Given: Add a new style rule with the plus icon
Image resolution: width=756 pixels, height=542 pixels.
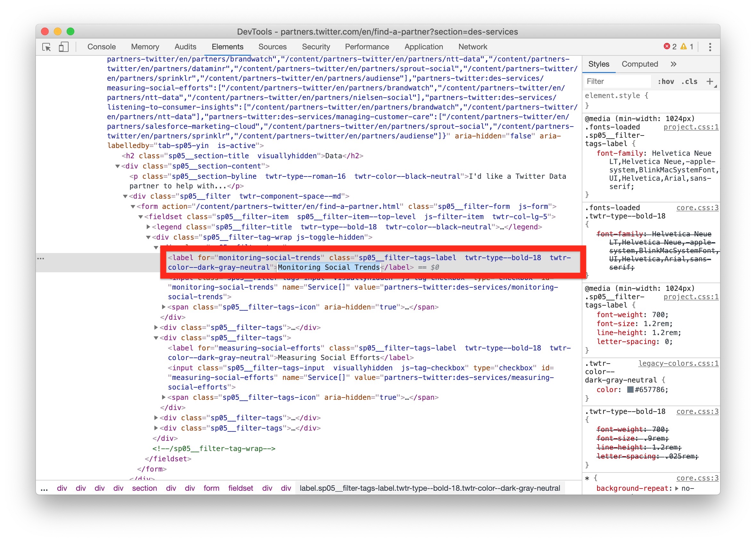Looking at the screenshot, I should [x=710, y=82].
